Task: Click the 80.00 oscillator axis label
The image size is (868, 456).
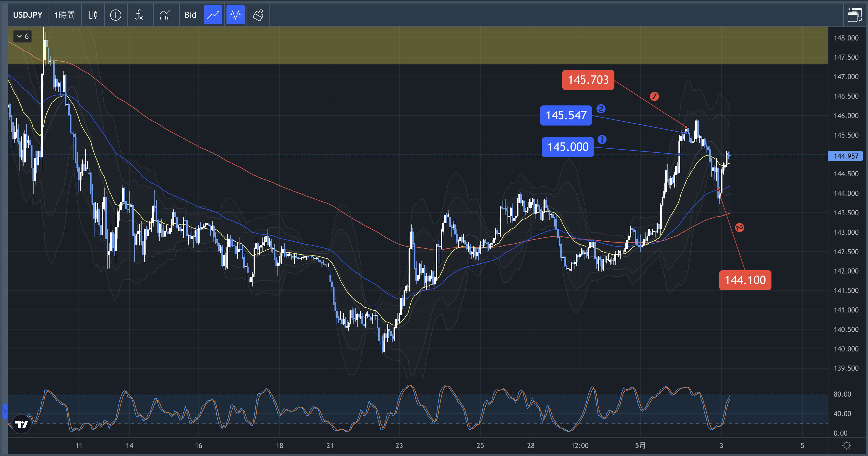Action: point(842,394)
